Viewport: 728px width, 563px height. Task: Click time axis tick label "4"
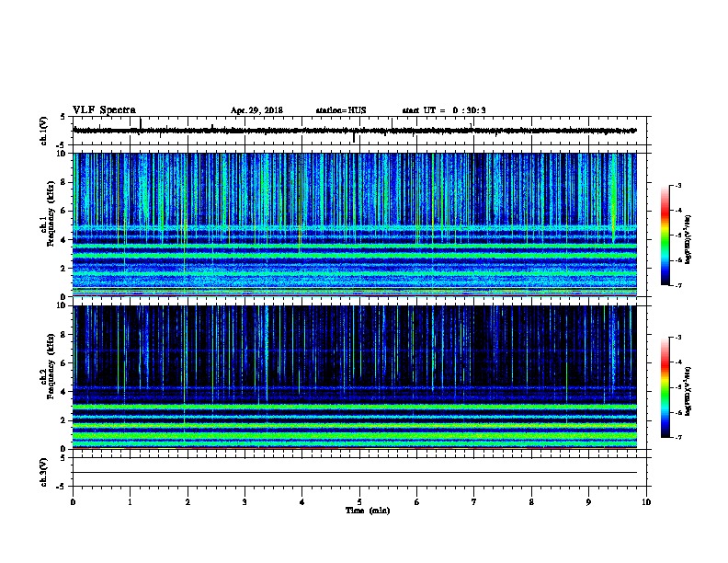(x=302, y=502)
